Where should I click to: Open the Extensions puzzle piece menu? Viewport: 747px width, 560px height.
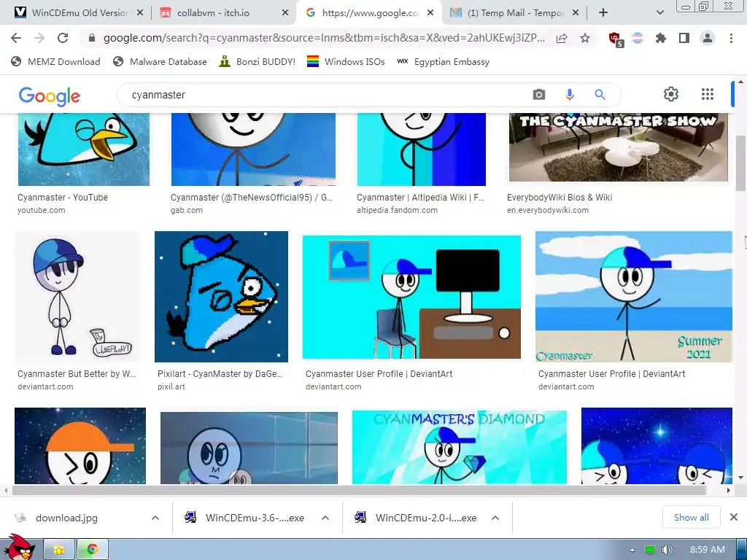[x=660, y=38]
